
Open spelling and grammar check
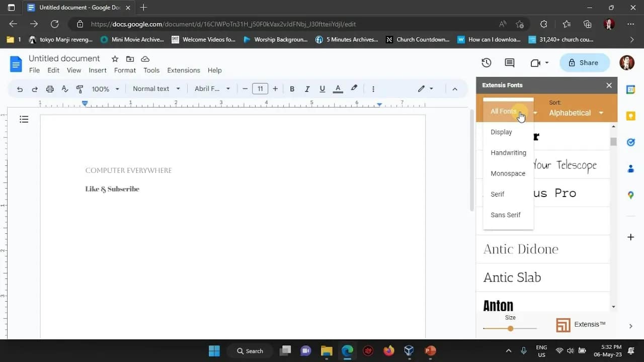[65, 88]
